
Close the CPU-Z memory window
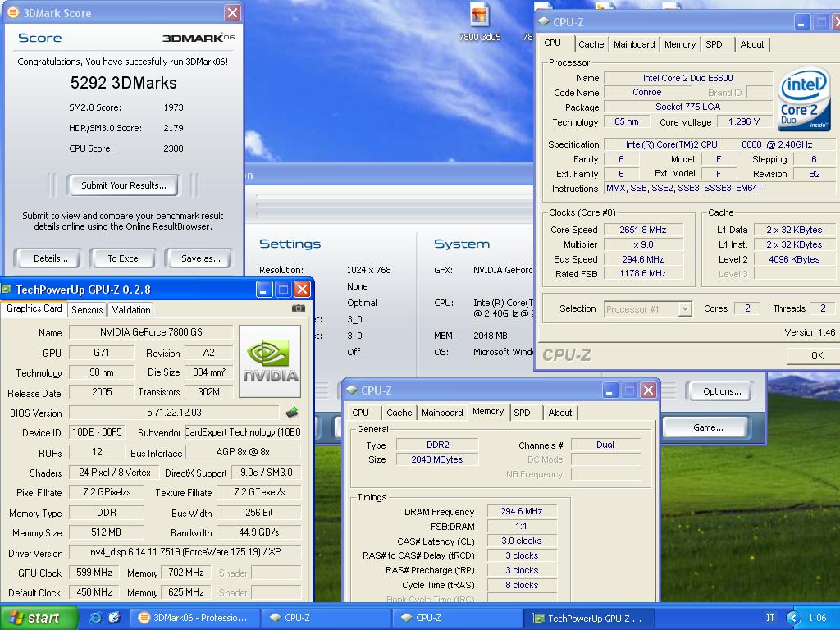648,390
